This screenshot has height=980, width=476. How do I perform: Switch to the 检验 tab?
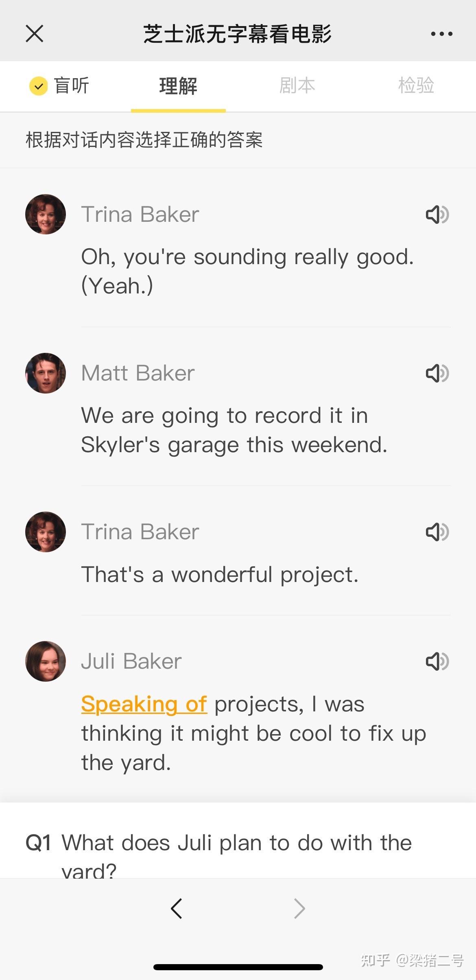416,86
